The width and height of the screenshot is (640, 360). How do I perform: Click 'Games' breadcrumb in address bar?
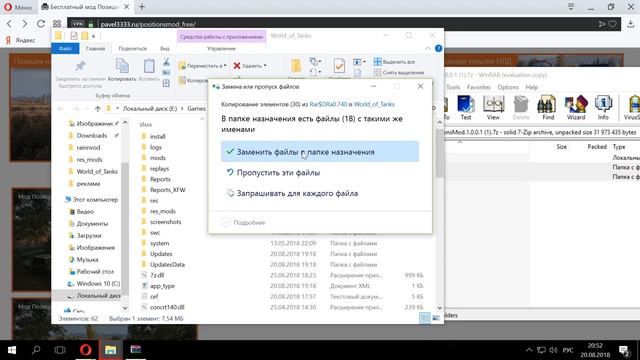[x=196, y=109]
